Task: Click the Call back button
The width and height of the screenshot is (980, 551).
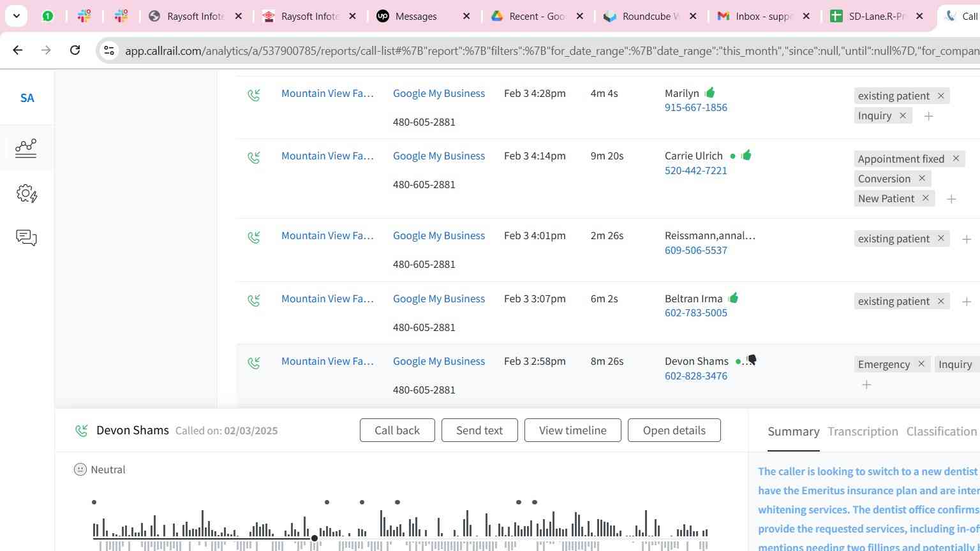Action: pyautogui.click(x=397, y=430)
